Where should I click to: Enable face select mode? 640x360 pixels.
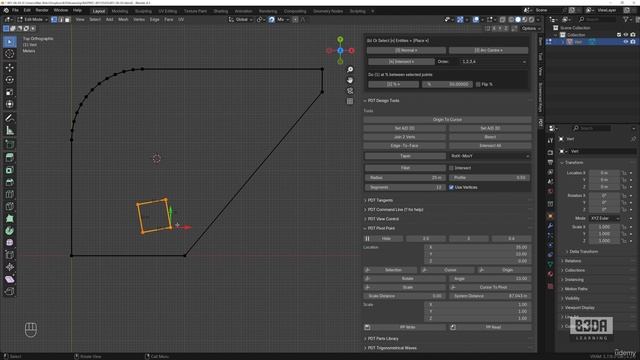point(68,19)
